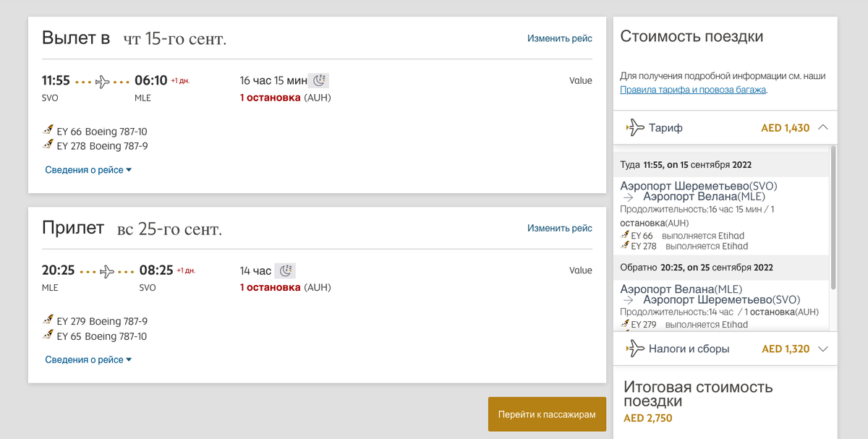Expand Сведения о рейсе for the outbound flight

tap(88, 170)
